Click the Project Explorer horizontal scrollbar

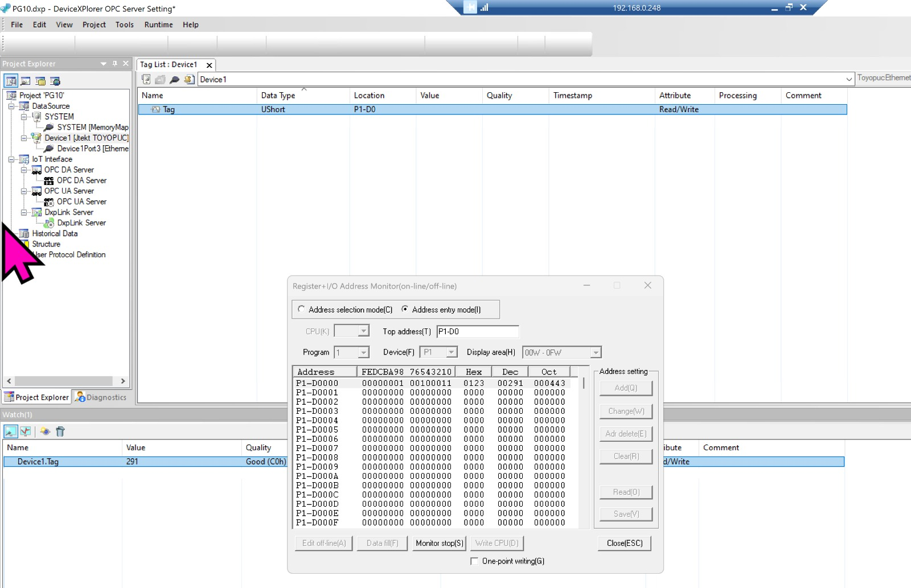coord(64,381)
